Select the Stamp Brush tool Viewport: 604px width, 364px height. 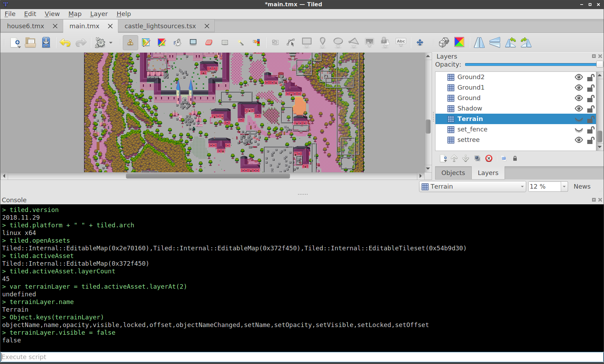pyautogui.click(x=130, y=43)
